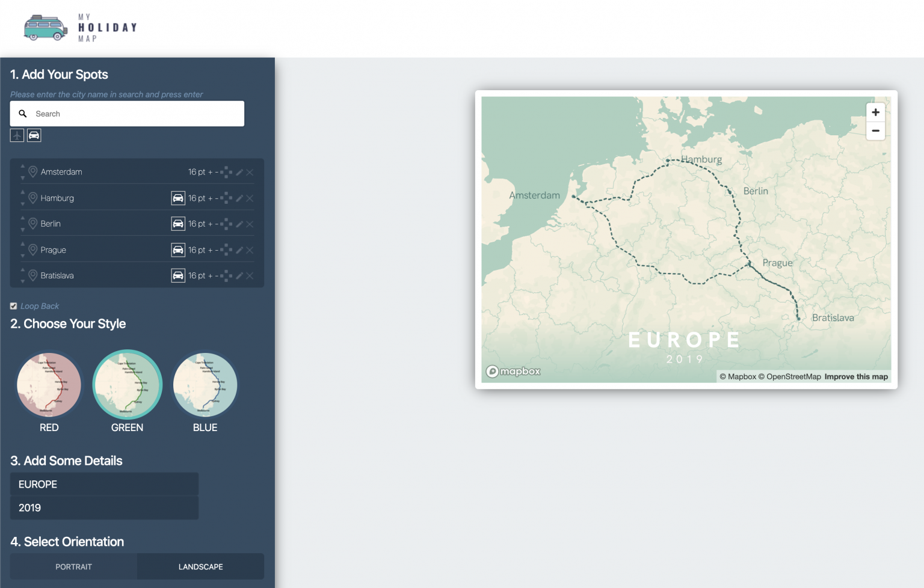Click the search magnifier icon
The height and width of the screenshot is (588, 924).
23,114
